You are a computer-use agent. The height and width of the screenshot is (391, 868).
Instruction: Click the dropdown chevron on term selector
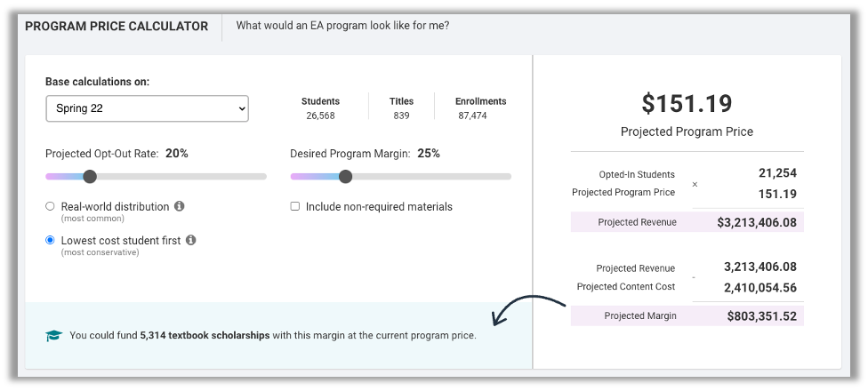(241, 108)
